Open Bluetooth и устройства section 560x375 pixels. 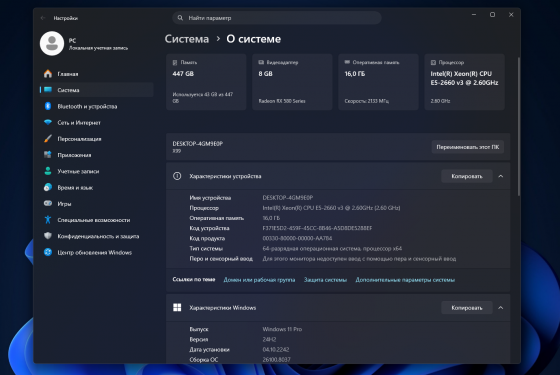97,106
